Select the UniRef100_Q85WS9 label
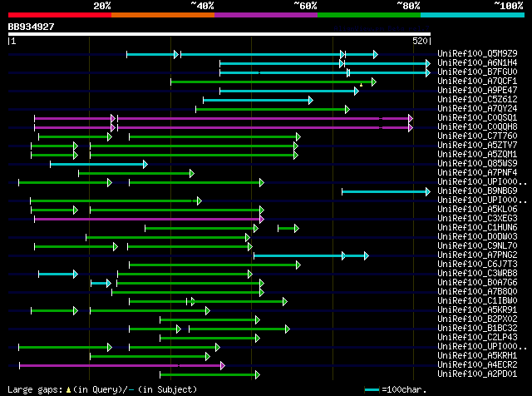The width and height of the screenshot is (532, 396). tap(477, 163)
